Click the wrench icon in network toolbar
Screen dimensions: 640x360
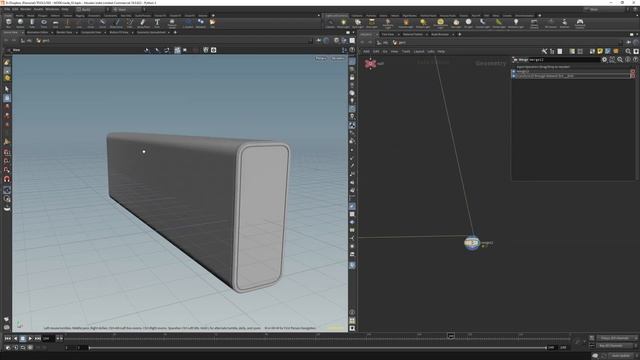[x=544, y=51]
